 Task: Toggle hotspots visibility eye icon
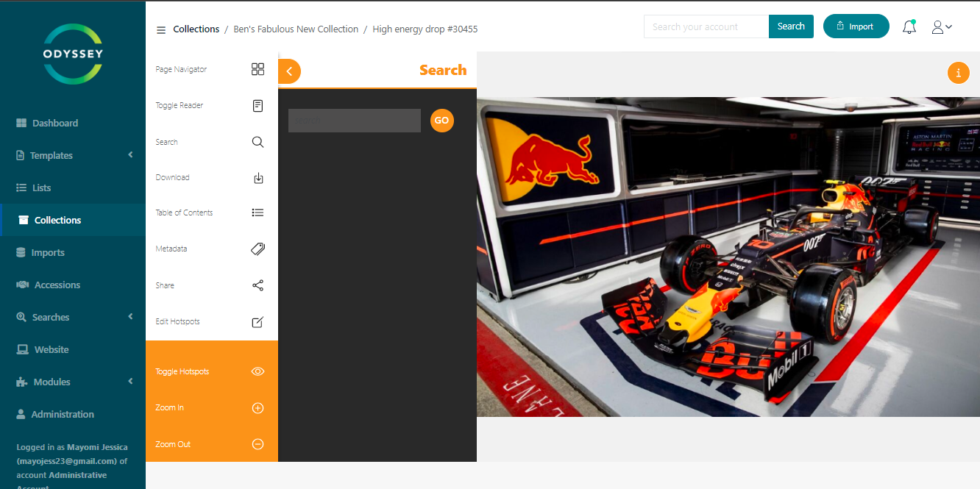pos(258,371)
